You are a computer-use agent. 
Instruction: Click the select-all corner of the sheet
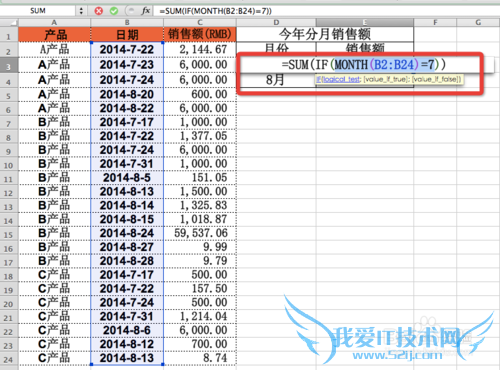click(9, 23)
